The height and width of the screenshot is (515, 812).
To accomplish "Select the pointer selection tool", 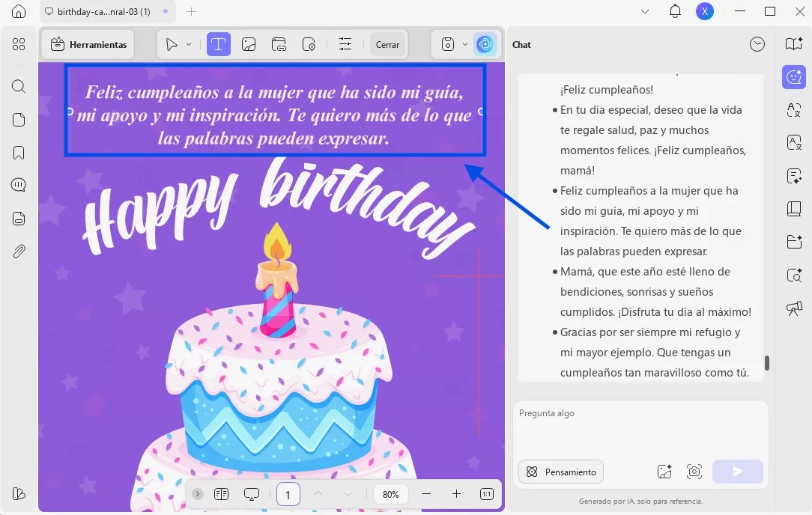I will (172, 44).
